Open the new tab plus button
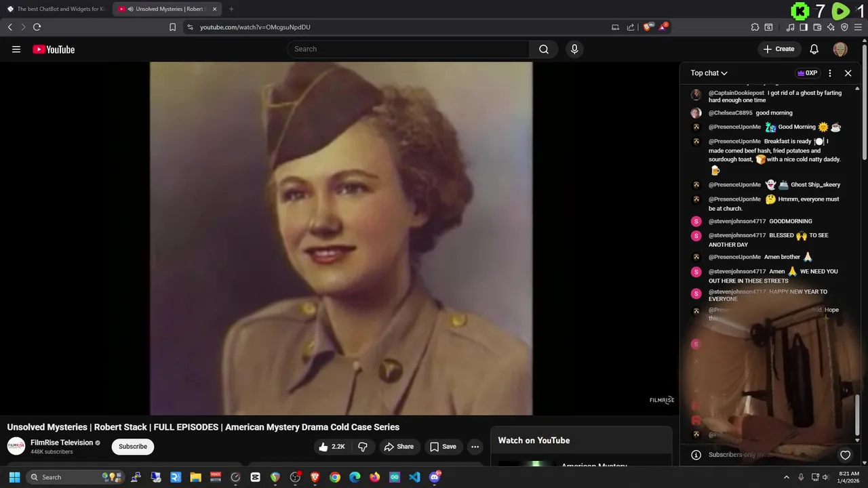 click(231, 9)
